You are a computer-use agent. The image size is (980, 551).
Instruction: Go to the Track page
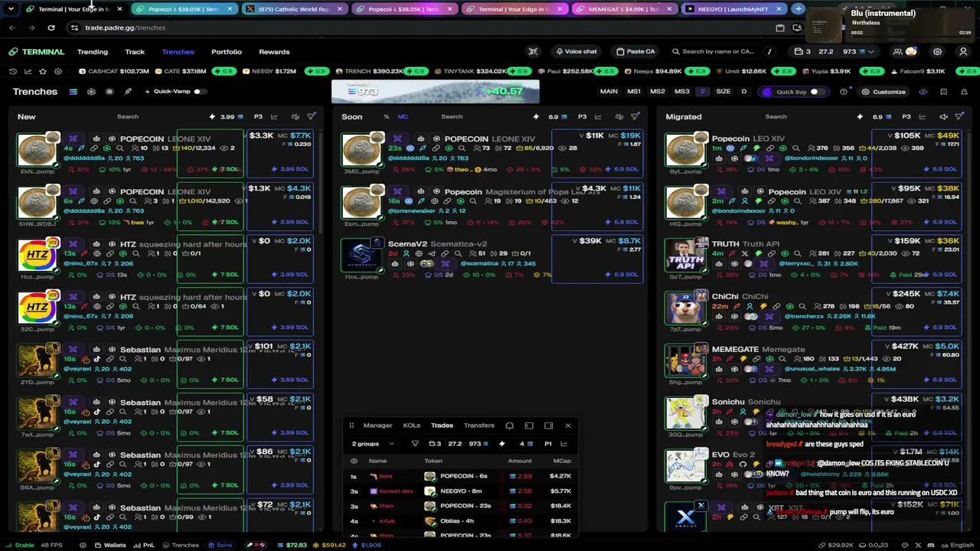point(135,52)
